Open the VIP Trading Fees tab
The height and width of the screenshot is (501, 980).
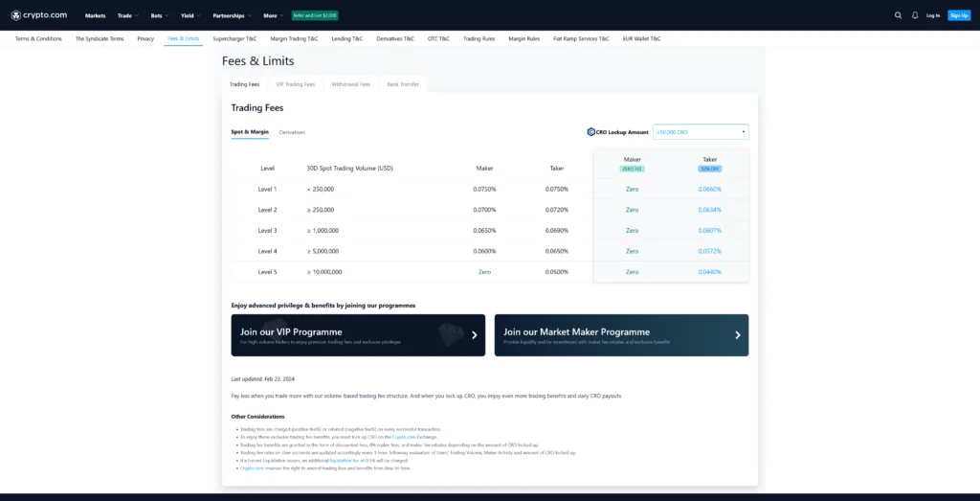pyautogui.click(x=295, y=84)
